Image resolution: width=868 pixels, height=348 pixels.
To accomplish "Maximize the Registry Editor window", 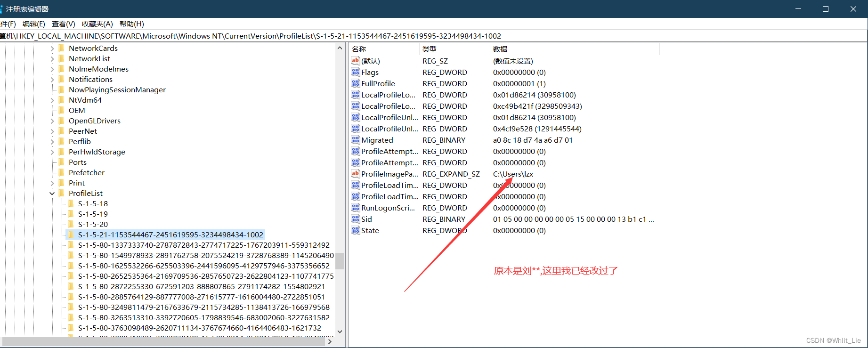I will coord(826,9).
